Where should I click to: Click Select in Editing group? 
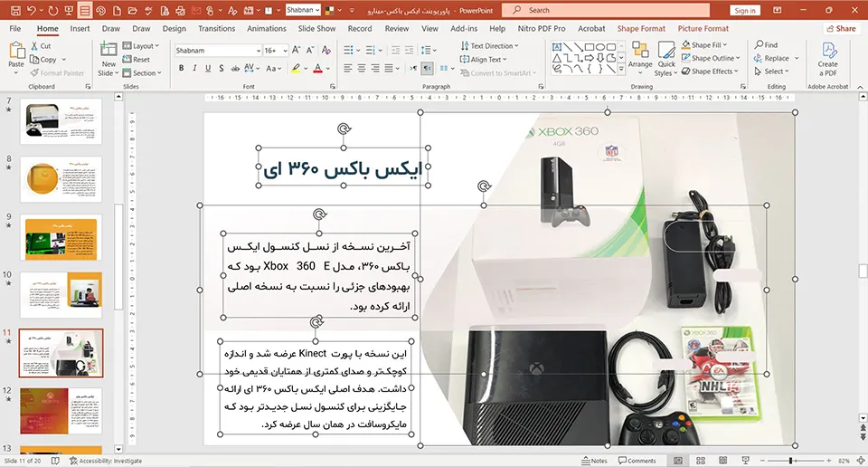tap(771, 71)
